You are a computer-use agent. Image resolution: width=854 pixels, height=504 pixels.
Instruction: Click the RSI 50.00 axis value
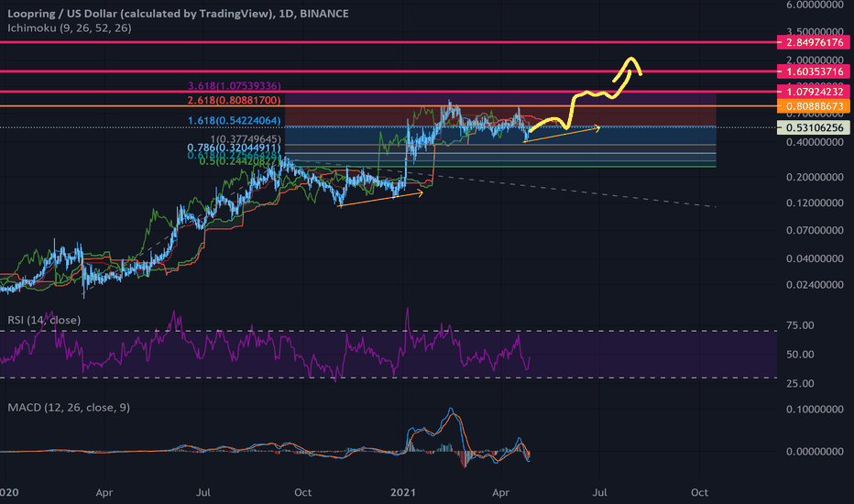pyautogui.click(x=800, y=354)
